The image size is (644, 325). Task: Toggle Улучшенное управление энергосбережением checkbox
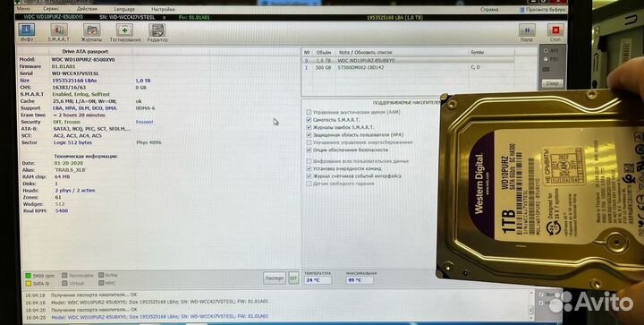[x=309, y=142]
